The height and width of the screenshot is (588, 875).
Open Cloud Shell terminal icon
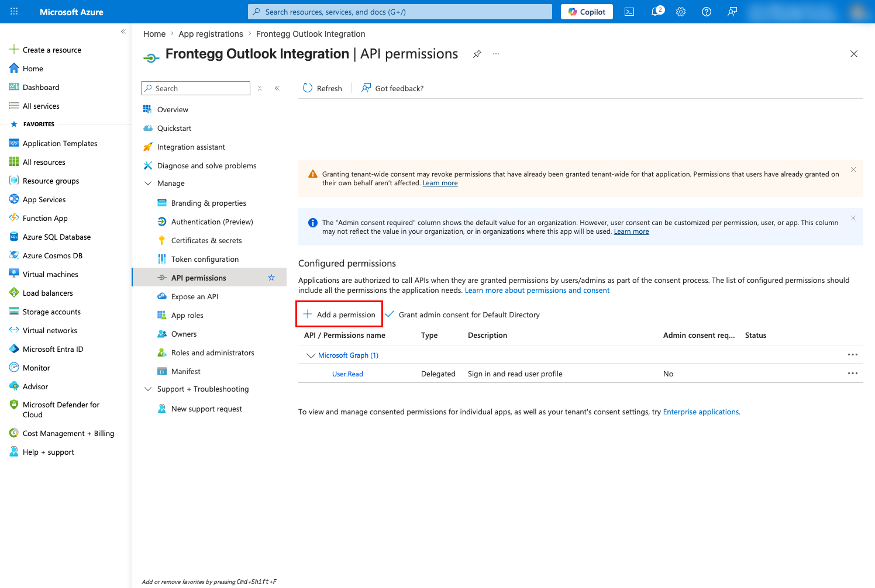[629, 12]
